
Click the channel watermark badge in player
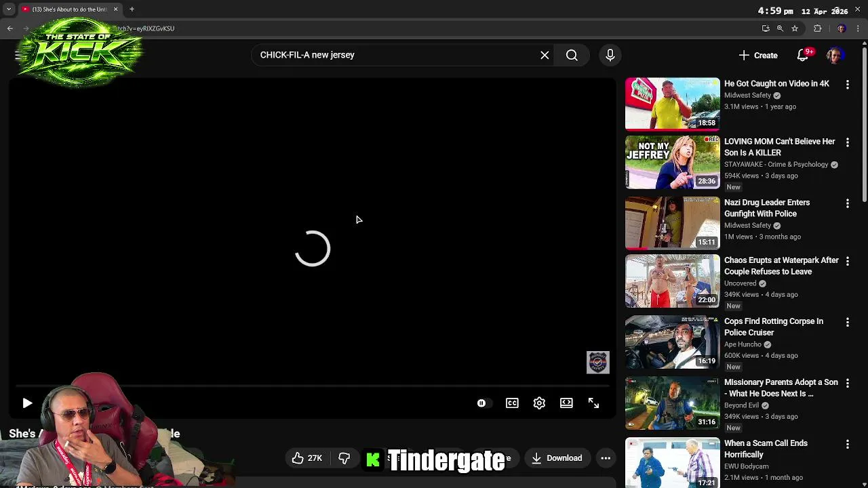(x=598, y=363)
